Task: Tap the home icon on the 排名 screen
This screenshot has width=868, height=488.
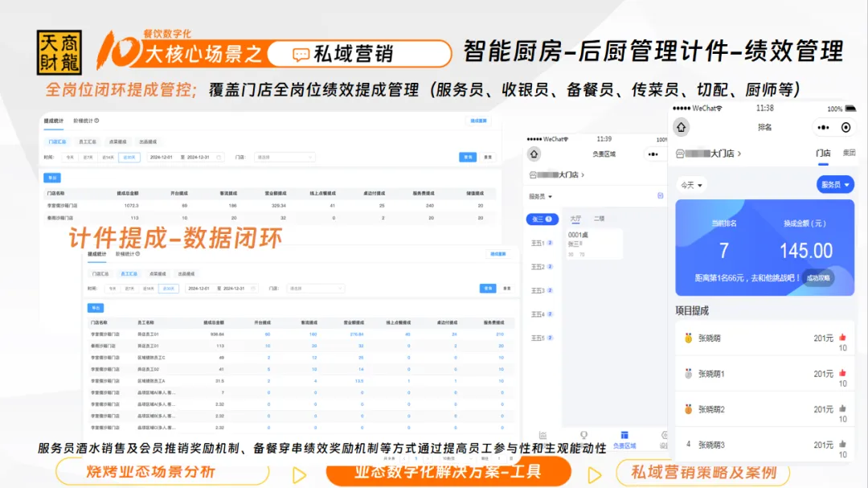Action: tap(682, 127)
